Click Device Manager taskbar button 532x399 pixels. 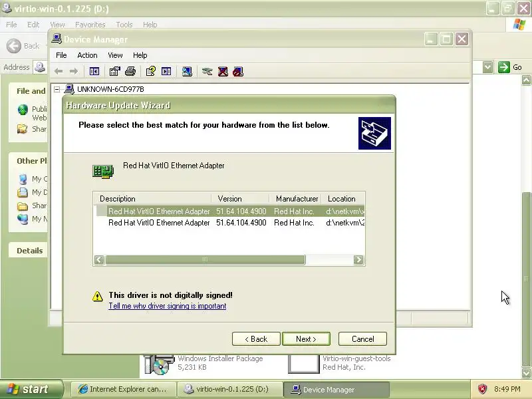pyautogui.click(x=336, y=389)
